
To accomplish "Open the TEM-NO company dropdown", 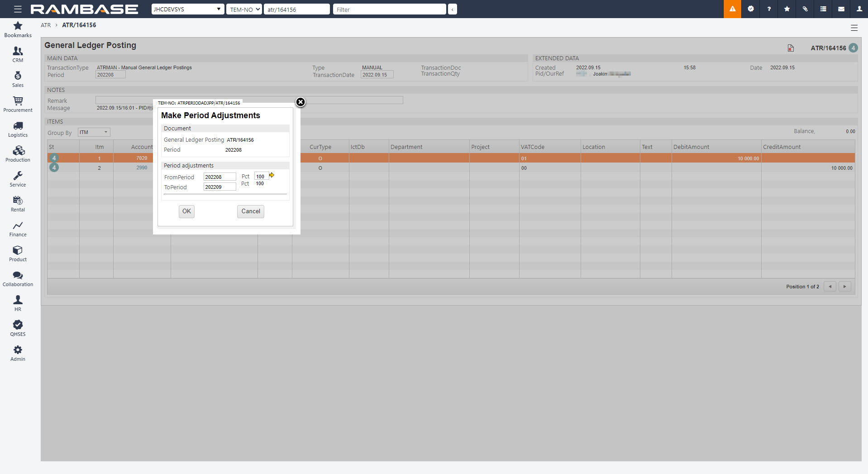I will click(244, 9).
